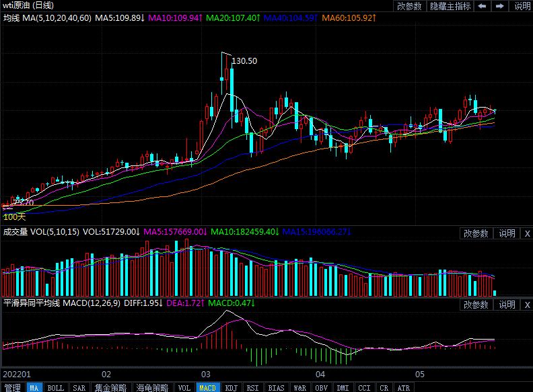Click the right arrow button in top toolbar

click(499, 6)
